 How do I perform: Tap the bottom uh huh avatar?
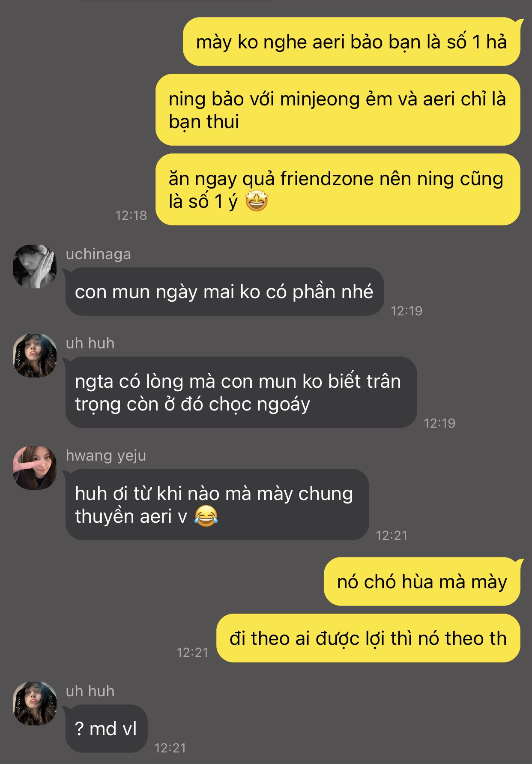(x=35, y=704)
